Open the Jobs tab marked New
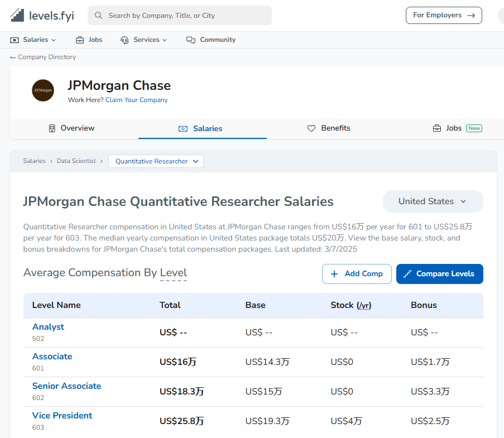 pyautogui.click(x=458, y=128)
